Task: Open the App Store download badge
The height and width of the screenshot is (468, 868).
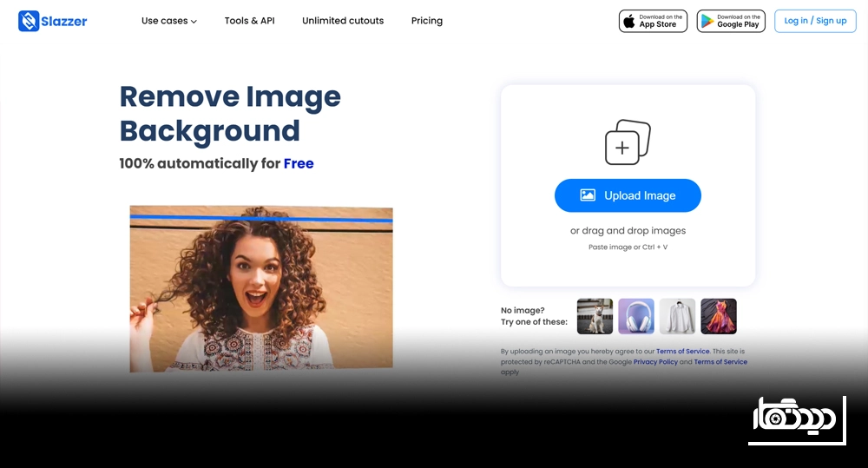Action: [653, 21]
